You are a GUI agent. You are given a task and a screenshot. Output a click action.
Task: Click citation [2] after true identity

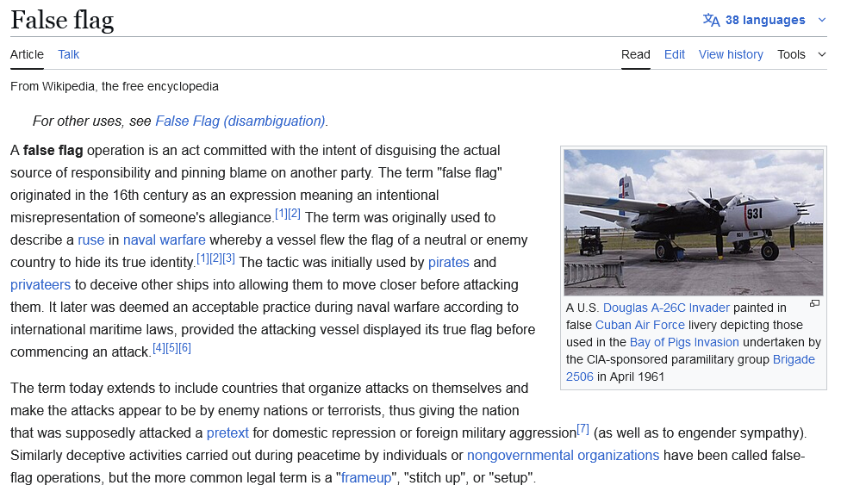(215, 258)
